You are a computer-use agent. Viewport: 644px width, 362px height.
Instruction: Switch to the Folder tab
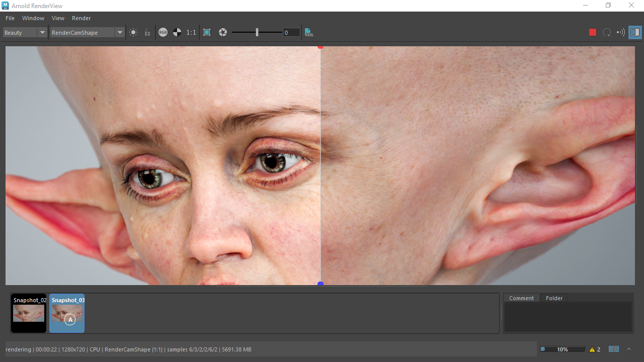pos(554,298)
